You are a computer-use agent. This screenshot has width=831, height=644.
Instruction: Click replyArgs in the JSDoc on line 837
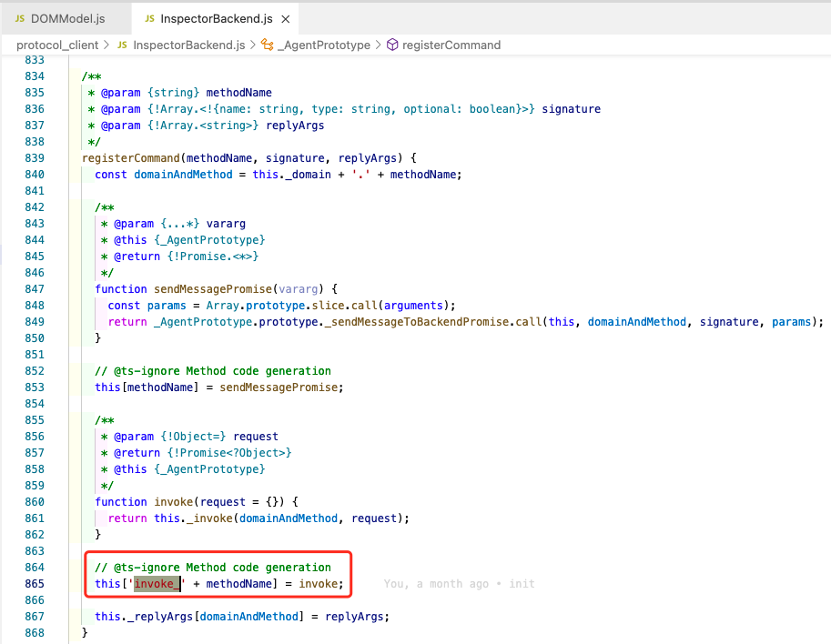point(295,125)
